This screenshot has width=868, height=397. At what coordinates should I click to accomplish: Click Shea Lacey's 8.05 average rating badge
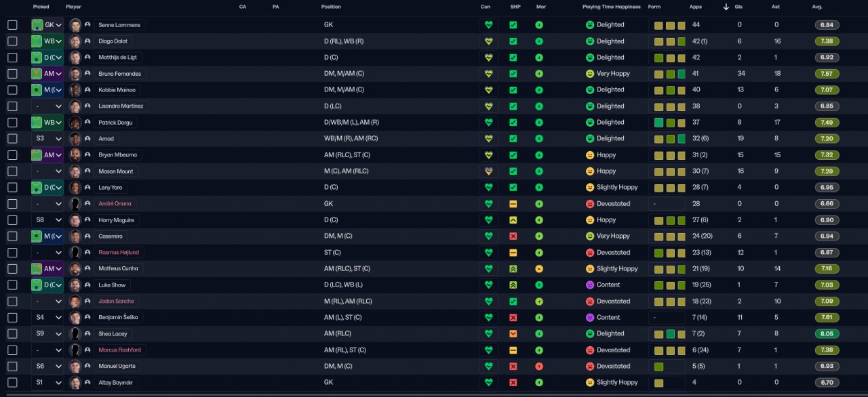[x=827, y=334]
